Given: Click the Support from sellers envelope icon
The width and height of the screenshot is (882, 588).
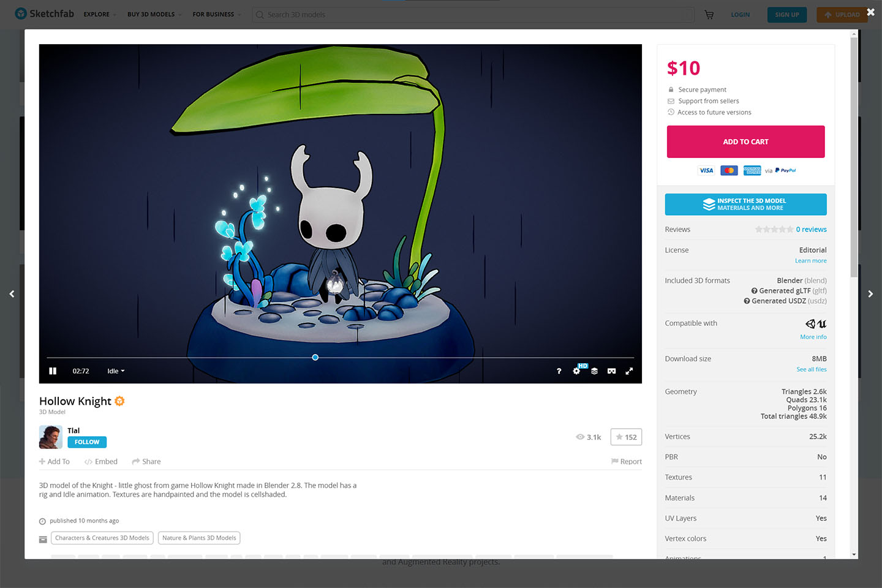Looking at the screenshot, I should 671,101.
